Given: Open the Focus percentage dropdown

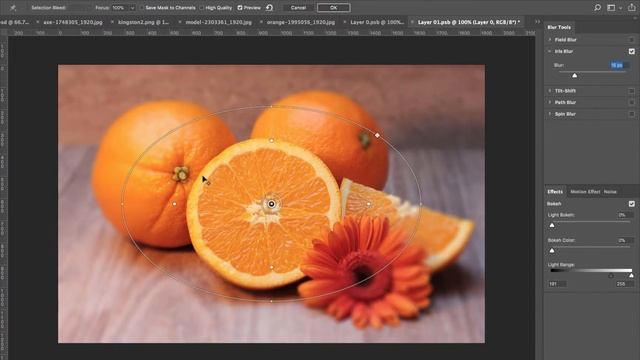Looking at the screenshot, I should pos(132,8).
